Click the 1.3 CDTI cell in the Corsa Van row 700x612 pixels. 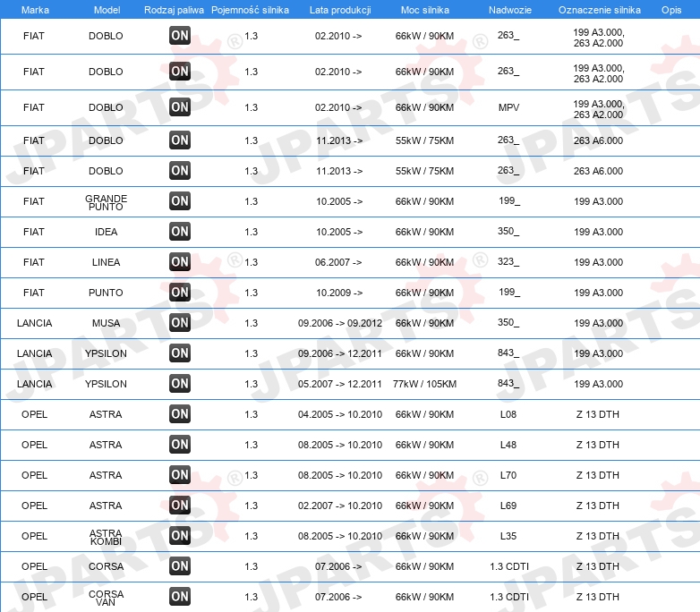click(509, 597)
